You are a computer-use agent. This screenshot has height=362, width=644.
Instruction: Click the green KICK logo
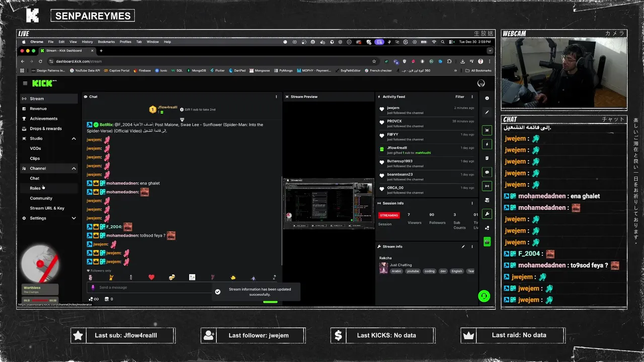coord(44,83)
